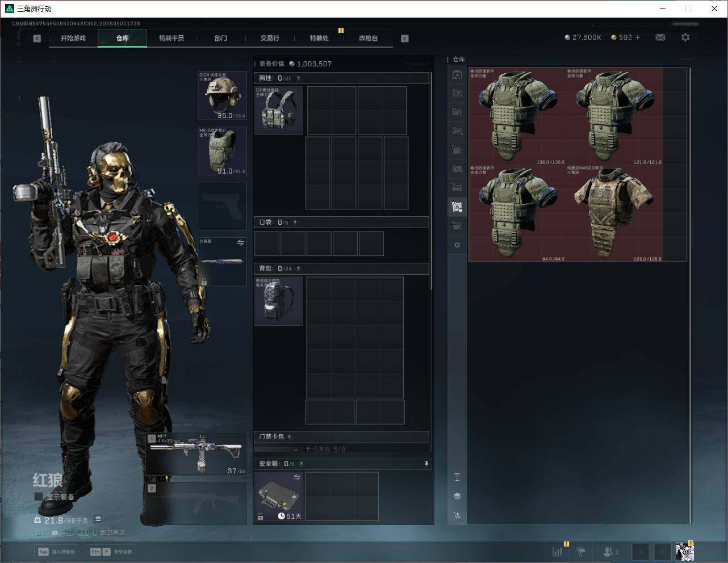Click the 27,600K currency balance

coord(583,37)
